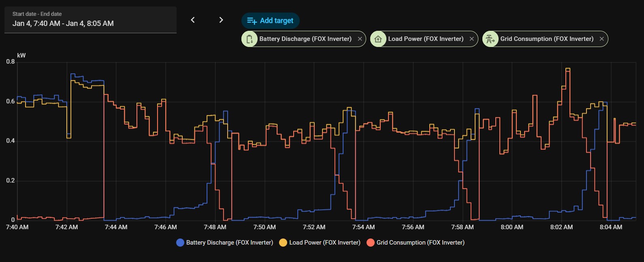Remove the Battery Discharge target chip
Viewport: 644px width, 262px height.
(x=360, y=39)
